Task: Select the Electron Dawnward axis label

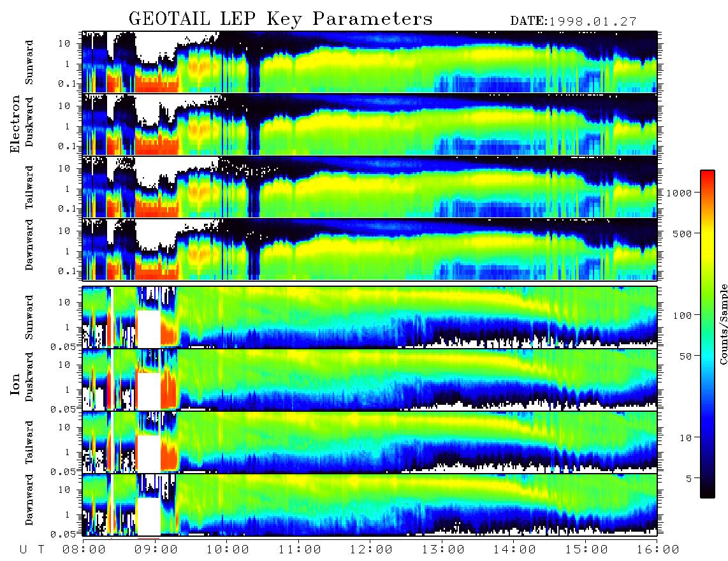Action: (x=29, y=245)
